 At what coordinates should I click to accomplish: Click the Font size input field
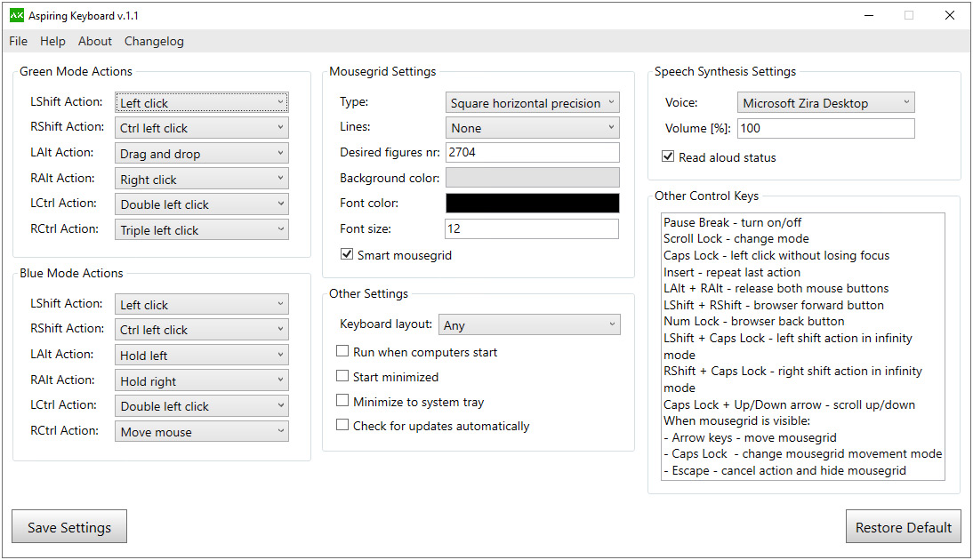[532, 228]
